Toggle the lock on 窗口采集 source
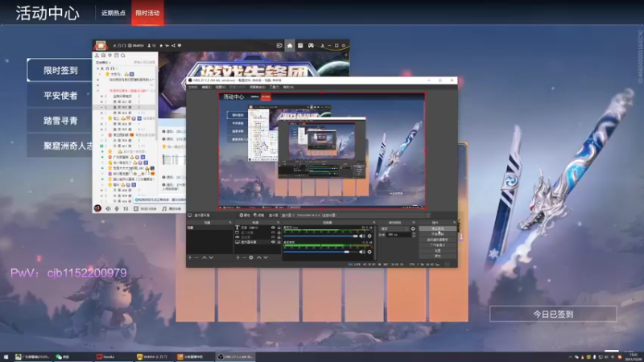This screenshot has height=362, width=644. (x=279, y=232)
